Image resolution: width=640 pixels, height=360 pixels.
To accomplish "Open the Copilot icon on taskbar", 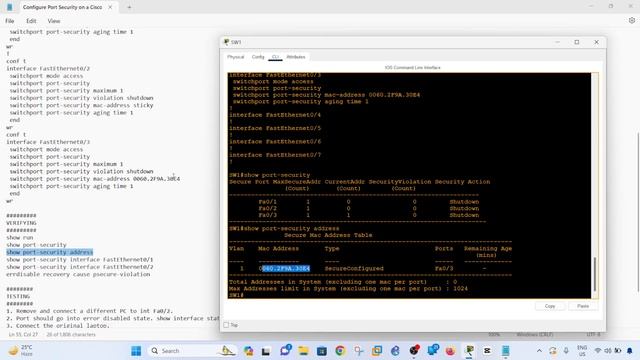I will [248, 351].
